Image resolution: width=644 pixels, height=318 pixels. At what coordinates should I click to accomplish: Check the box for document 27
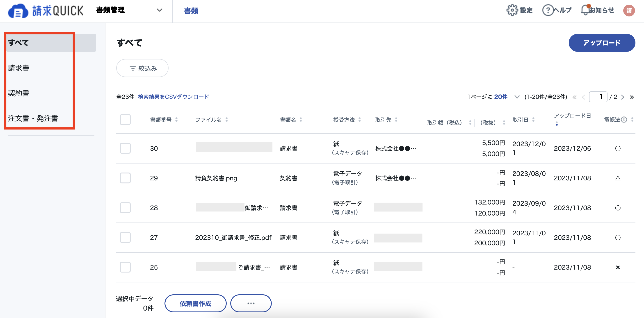(x=125, y=238)
